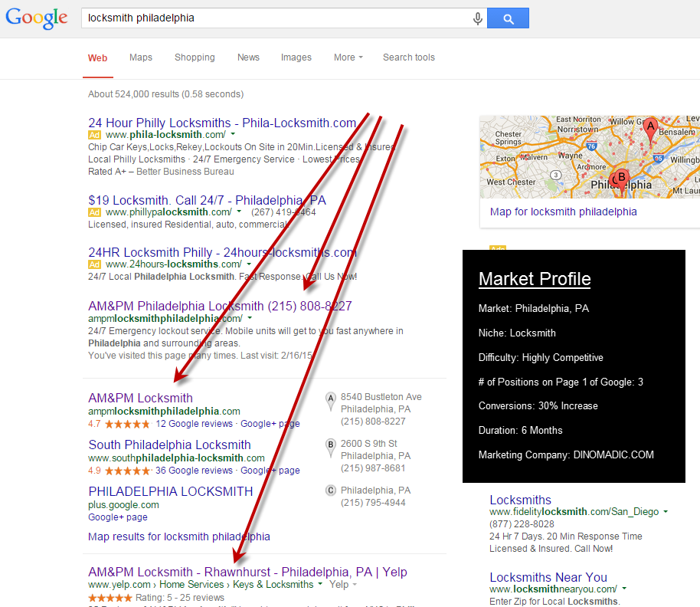Click the star rating for AM&PM Locksmith
700x607 pixels.
tap(126, 424)
